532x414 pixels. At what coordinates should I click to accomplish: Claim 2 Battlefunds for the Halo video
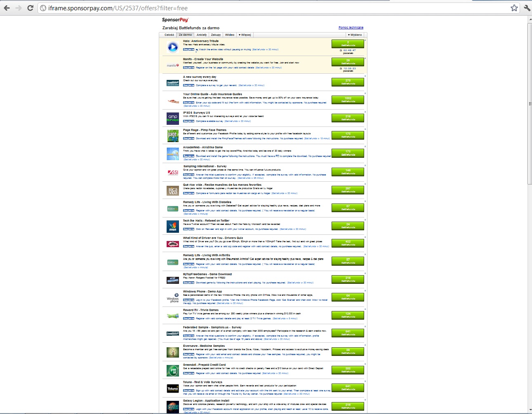(348, 44)
